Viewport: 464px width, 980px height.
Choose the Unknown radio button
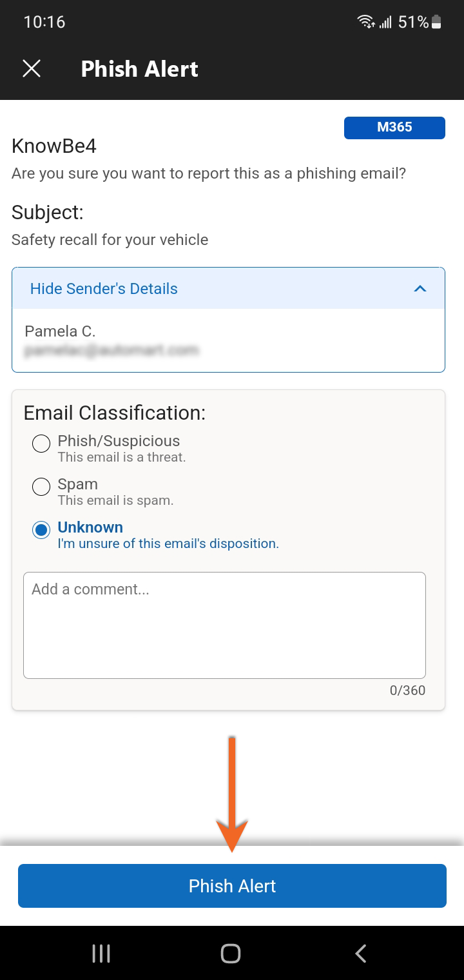41,530
